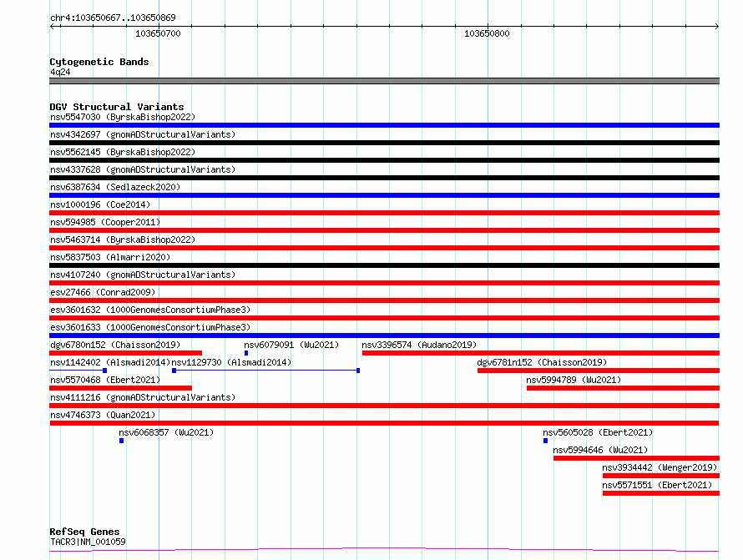The width and height of the screenshot is (743, 560).
Task: Click the nsv5562145 (ByrskaBishop2022) label
Action: point(123,152)
